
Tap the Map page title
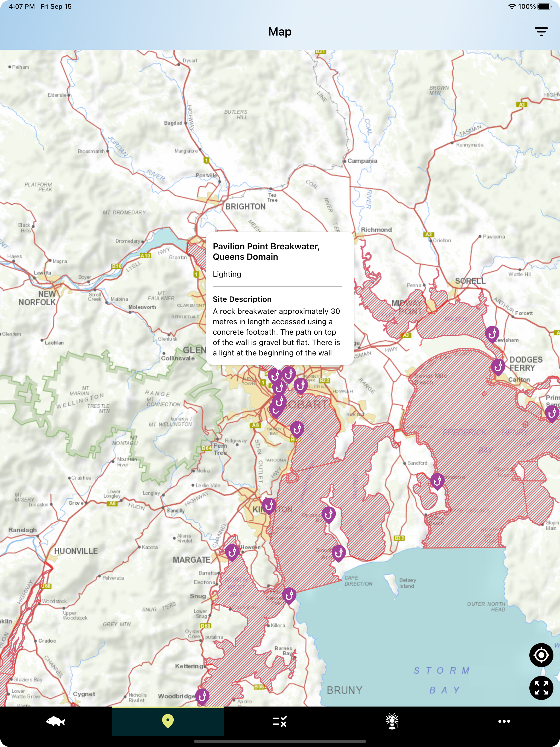pos(280,32)
